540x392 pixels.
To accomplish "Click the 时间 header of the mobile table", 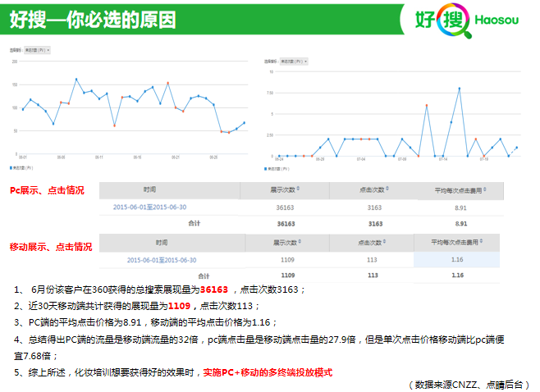I will click(162, 243).
